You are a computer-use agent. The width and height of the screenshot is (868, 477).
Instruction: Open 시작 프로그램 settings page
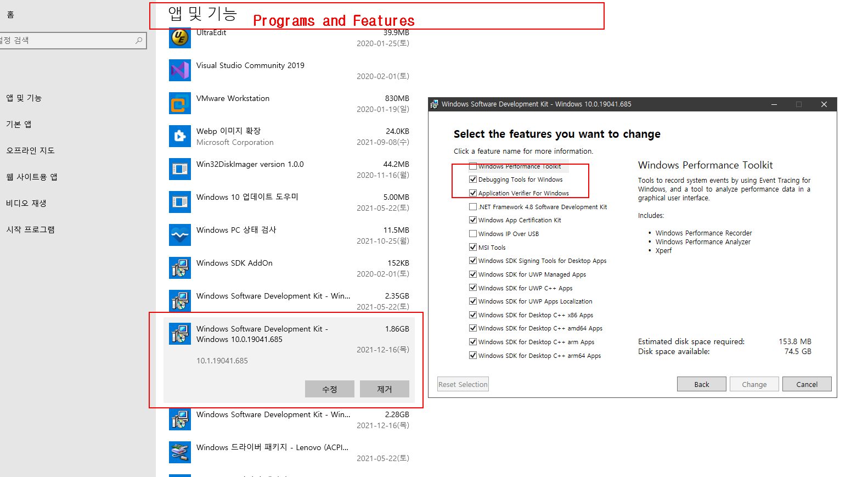[31, 229]
